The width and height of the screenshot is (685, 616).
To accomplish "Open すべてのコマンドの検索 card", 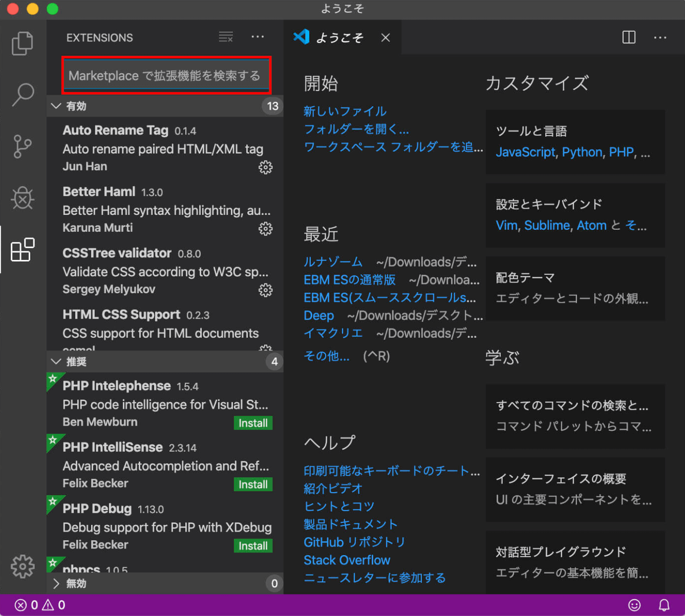I will click(575, 416).
